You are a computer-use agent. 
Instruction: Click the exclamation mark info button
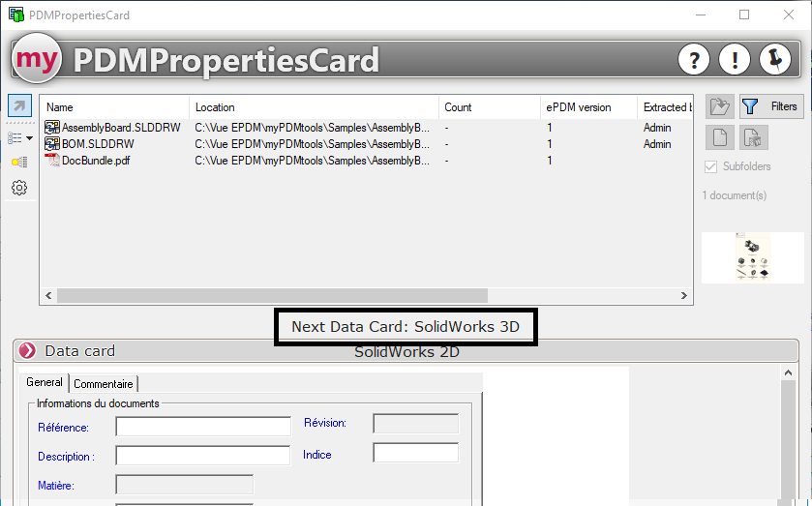(735, 60)
